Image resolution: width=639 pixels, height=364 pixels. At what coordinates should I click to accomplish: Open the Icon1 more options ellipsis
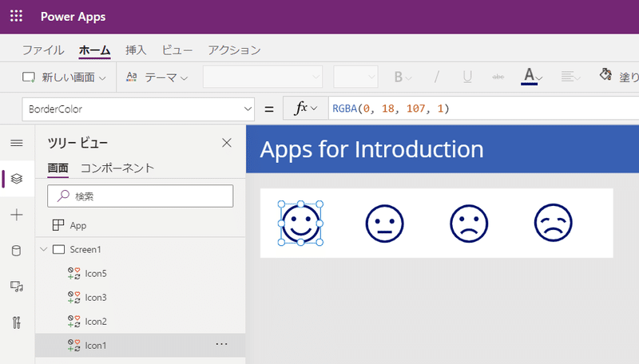pos(222,345)
